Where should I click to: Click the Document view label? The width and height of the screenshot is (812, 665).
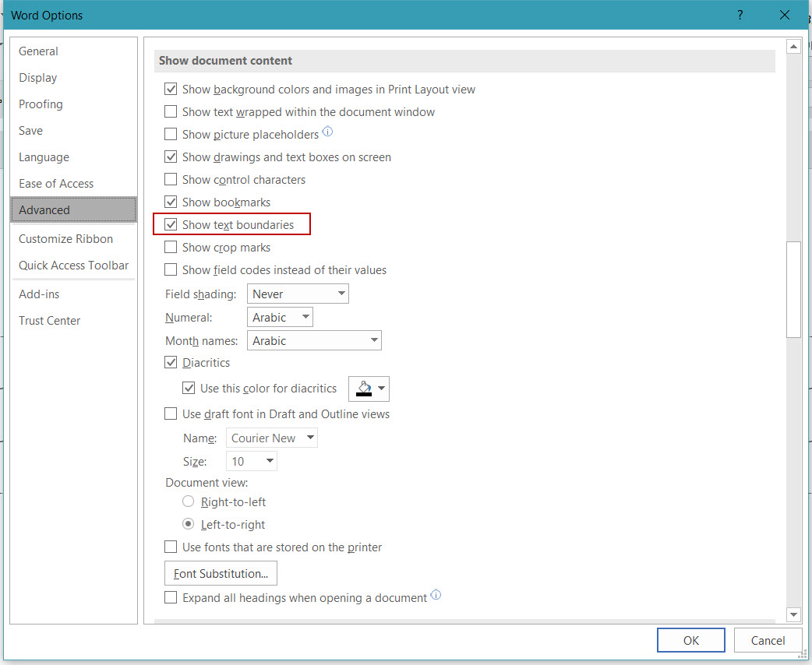coord(207,482)
